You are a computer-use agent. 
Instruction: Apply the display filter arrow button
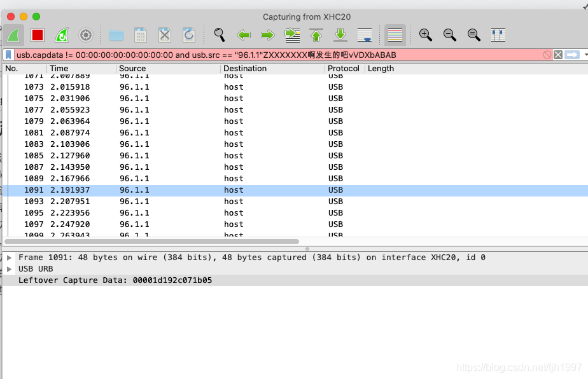click(572, 55)
